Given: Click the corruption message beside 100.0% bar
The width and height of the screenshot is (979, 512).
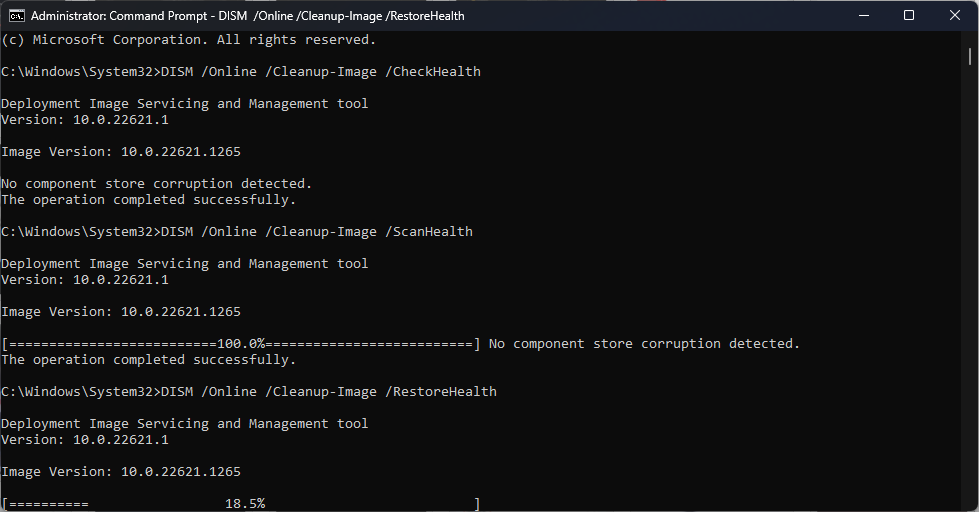Looking at the screenshot, I should [644, 343].
